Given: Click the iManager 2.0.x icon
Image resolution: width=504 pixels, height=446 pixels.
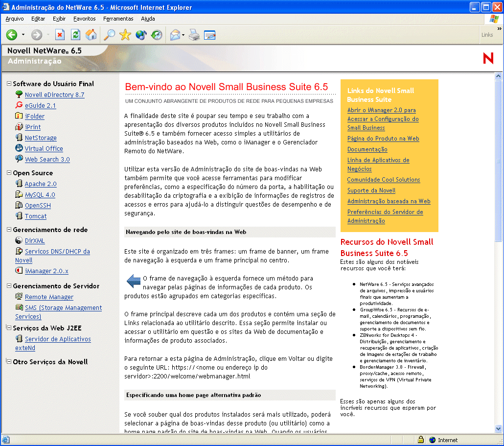Looking at the screenshot, I should pos(19,270).
